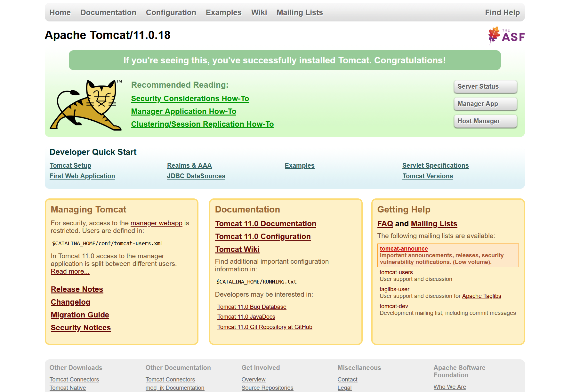The height and width of the screenshot is (392, 564).
Task: Click Mailing Lists link in Getting Help
Action: click(434, 224)
